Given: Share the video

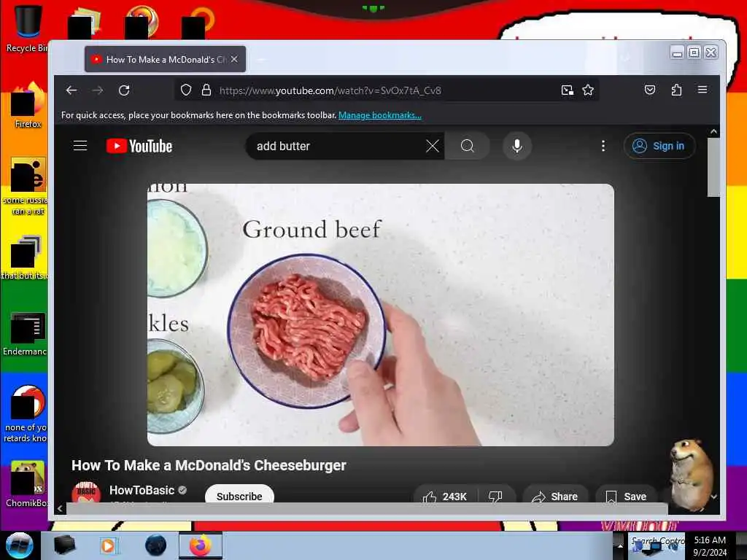Looking at the screenshot, I should pyautogui.click(x=554, y=496).
